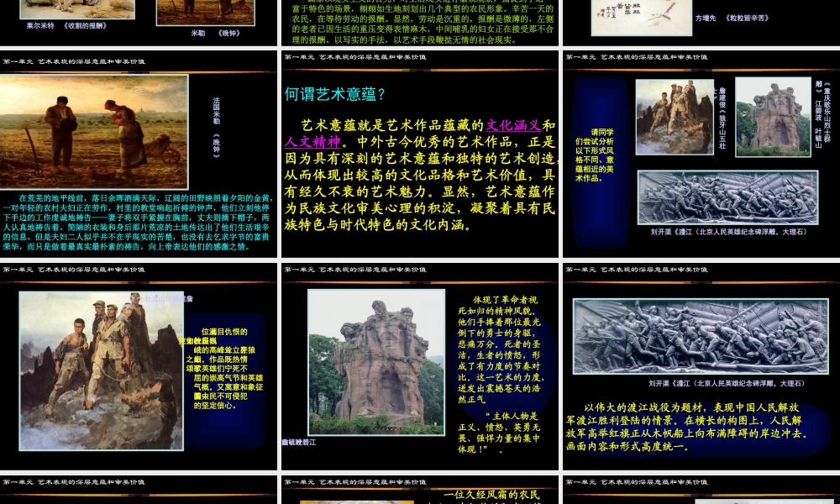Click the caption 米勒《晚钟》 in the top slide

[215, 33]
